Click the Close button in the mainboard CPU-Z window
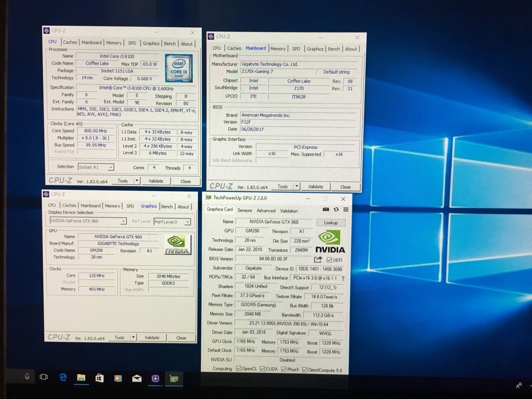Viewport: 532px width, 399px height. 345,187
